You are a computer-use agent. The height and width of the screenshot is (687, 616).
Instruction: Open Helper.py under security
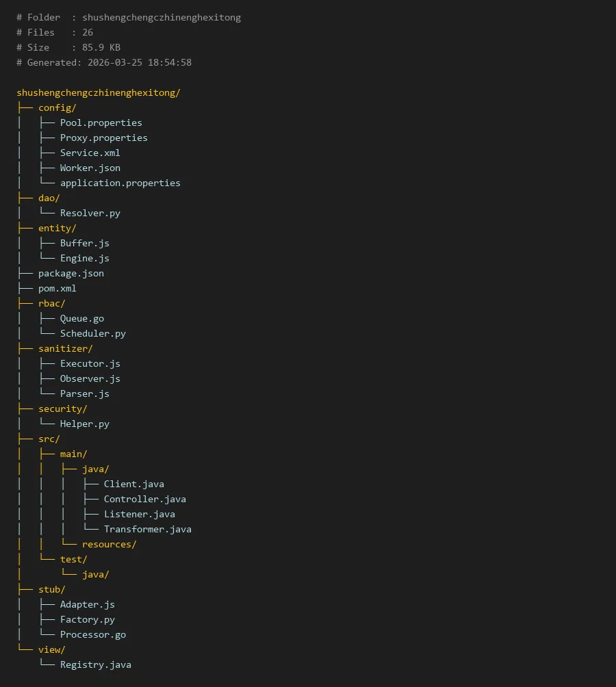pyautogui.click(x=84, y=424)
